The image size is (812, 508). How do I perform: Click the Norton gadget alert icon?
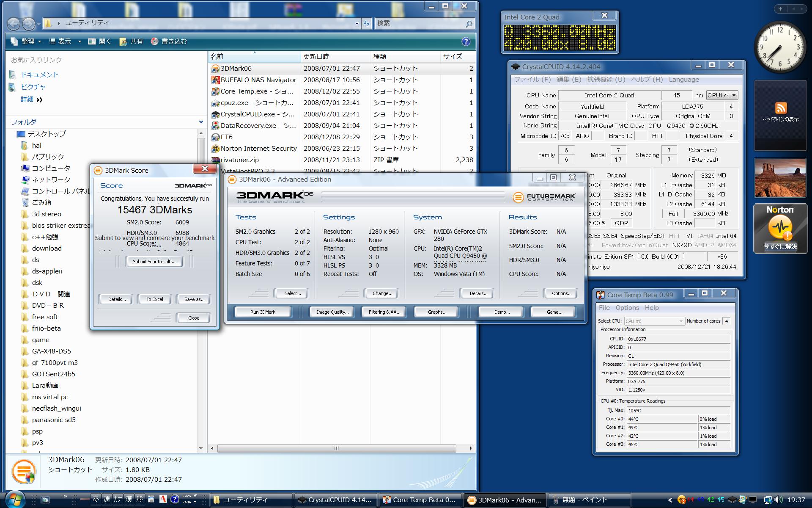pos(780,227)
